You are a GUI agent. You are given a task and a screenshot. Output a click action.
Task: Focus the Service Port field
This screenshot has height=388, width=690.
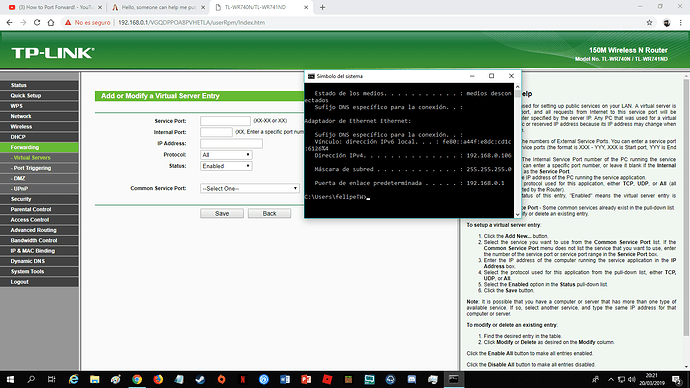(225, 121)
